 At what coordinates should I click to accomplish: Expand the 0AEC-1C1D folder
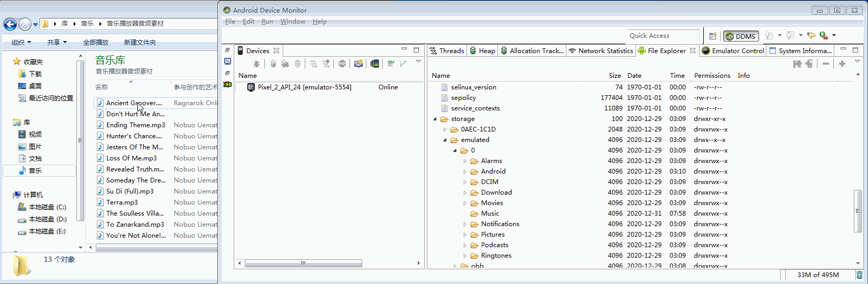pyautogui.click(x=445, y=129)
